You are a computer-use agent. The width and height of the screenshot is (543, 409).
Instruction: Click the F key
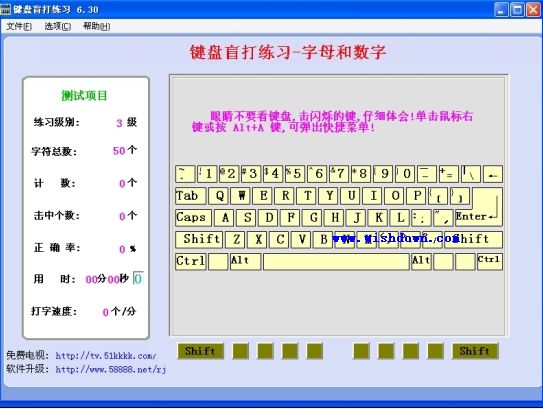(x=291, y=218)
